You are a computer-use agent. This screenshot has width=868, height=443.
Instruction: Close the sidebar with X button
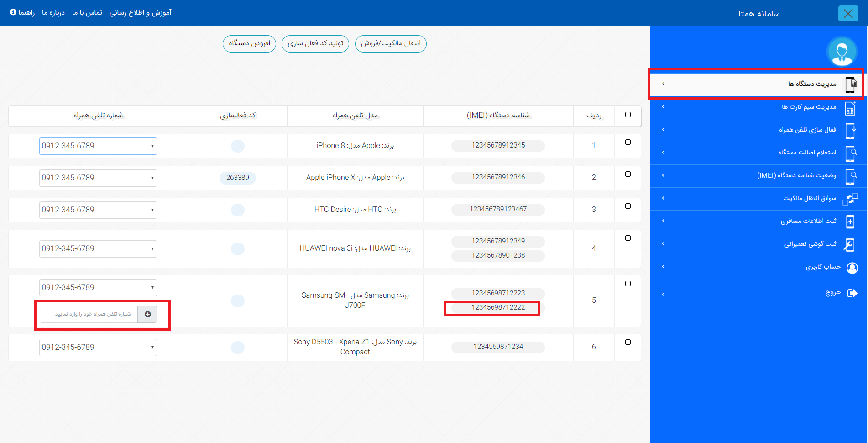click(848, 13)
